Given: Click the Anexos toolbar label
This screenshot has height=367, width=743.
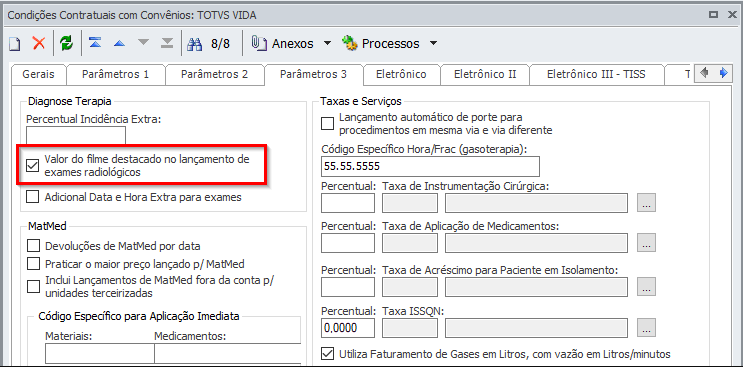Looking at the screenshot, I should 292,44.
